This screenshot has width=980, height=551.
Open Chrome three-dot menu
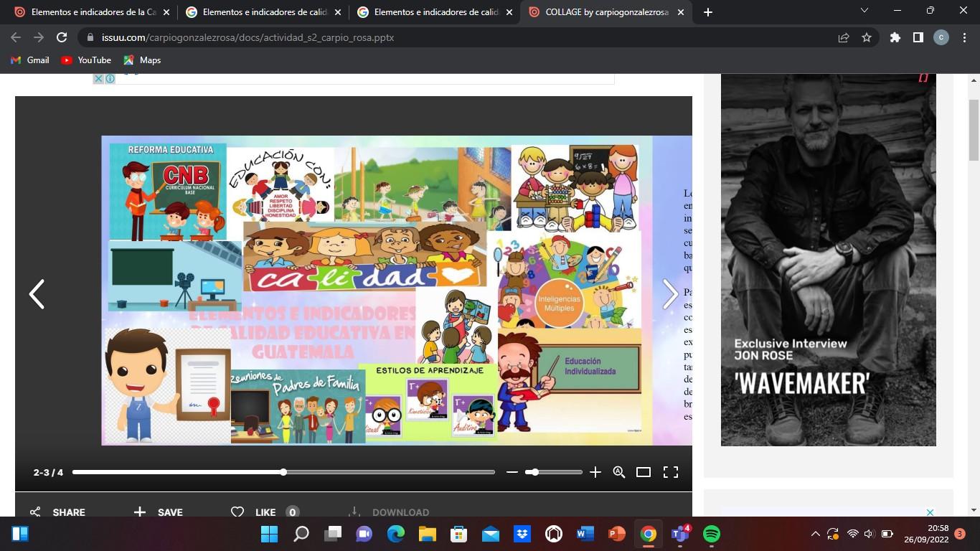963,38
